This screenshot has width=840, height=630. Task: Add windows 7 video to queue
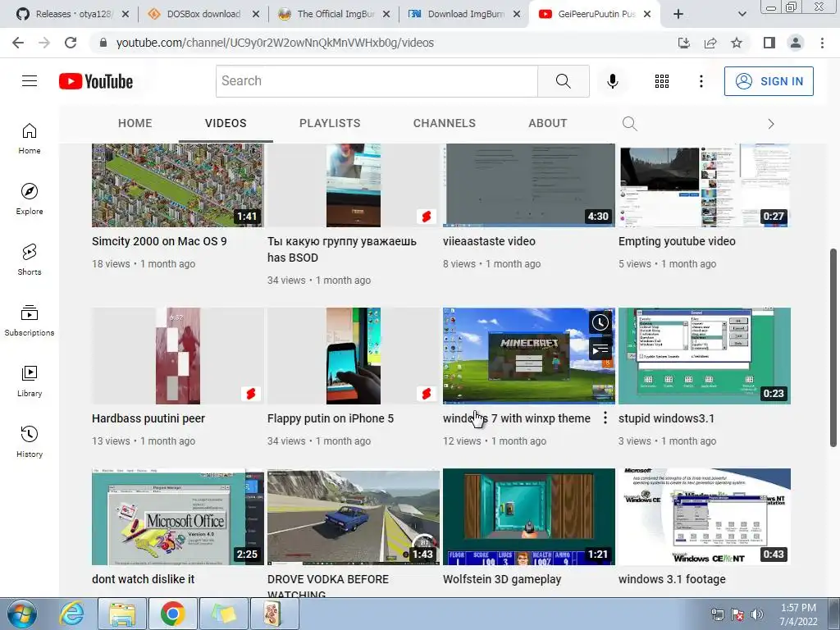pos(600,349)
